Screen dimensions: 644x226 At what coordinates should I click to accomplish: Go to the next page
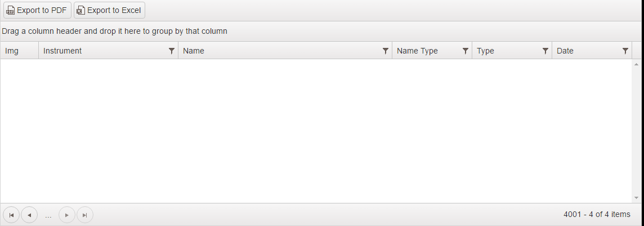[67, 215]
